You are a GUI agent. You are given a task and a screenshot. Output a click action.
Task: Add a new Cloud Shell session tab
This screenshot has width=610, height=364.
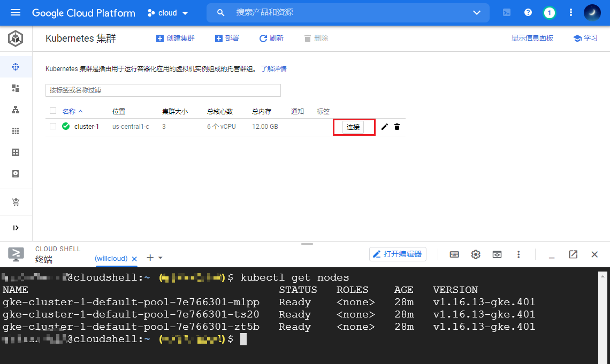[150, 258]
